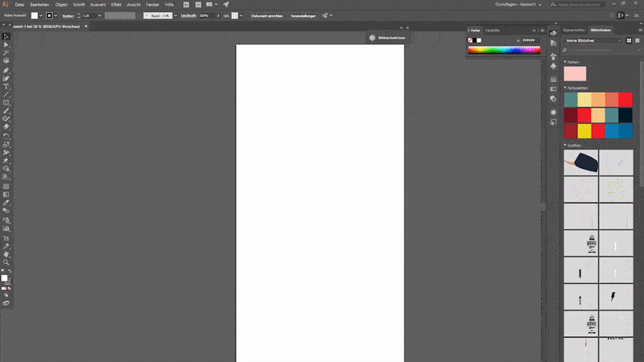
Task: Open the Farbe panel options menu
Action: tap(543, 31)
